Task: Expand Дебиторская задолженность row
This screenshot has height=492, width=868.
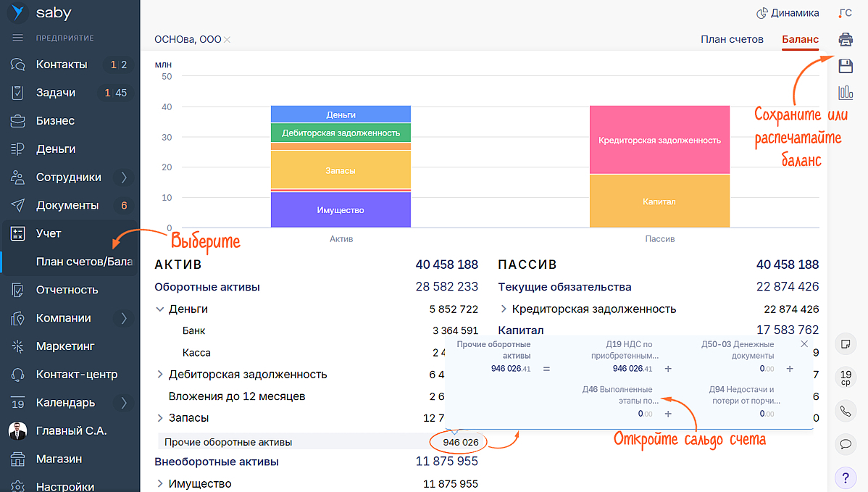Action: click(159, 375)
